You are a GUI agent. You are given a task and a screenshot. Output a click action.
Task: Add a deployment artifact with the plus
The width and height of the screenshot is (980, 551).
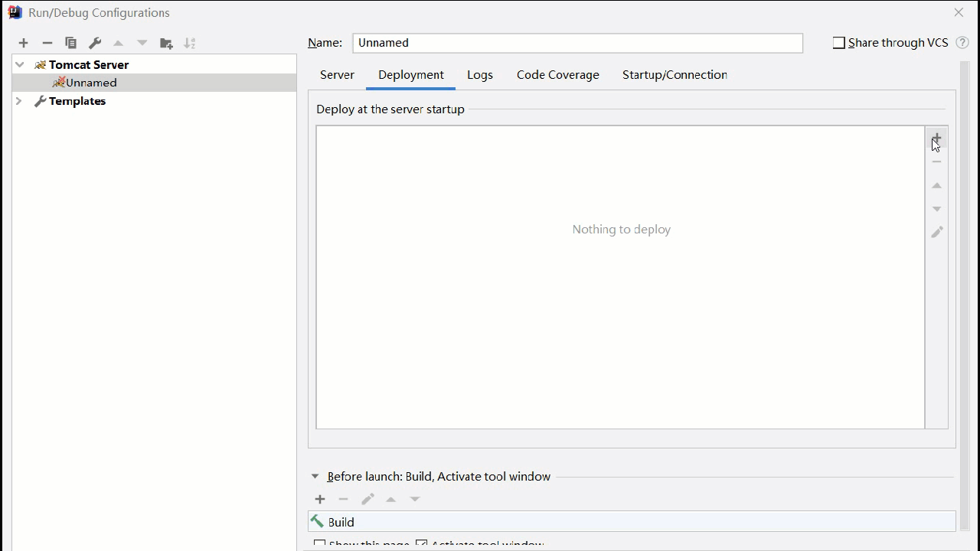tap(936, 138)
